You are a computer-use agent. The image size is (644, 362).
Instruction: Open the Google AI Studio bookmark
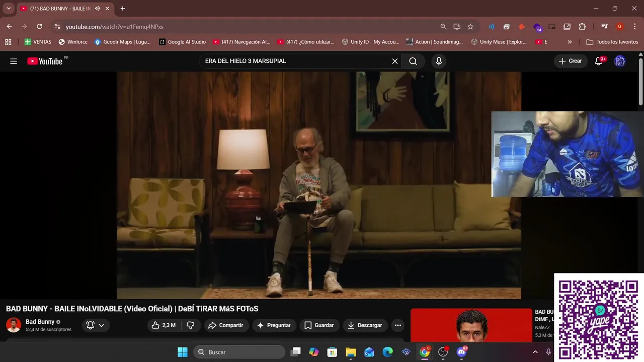tap(182, 42)
